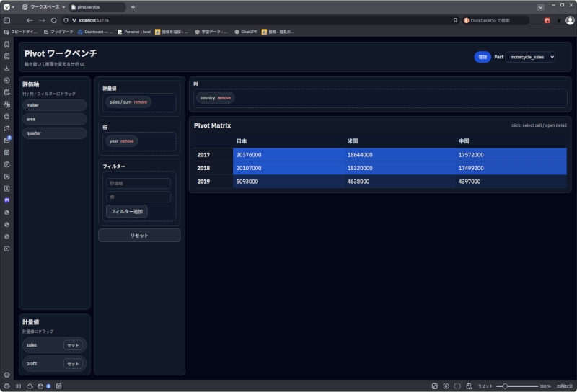Open the settings gear in bottom-left corner
The width and height of the screenshot is (577, 392).
[x=6, y=375]
